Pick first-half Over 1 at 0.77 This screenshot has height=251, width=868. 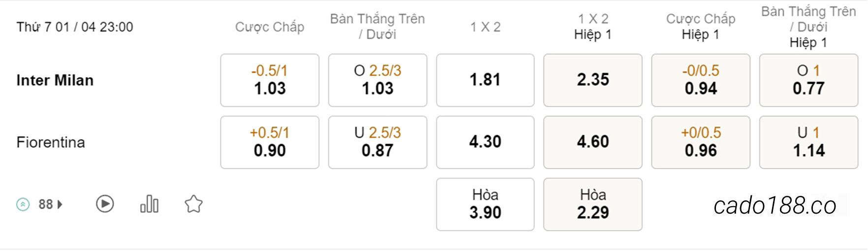808,80
